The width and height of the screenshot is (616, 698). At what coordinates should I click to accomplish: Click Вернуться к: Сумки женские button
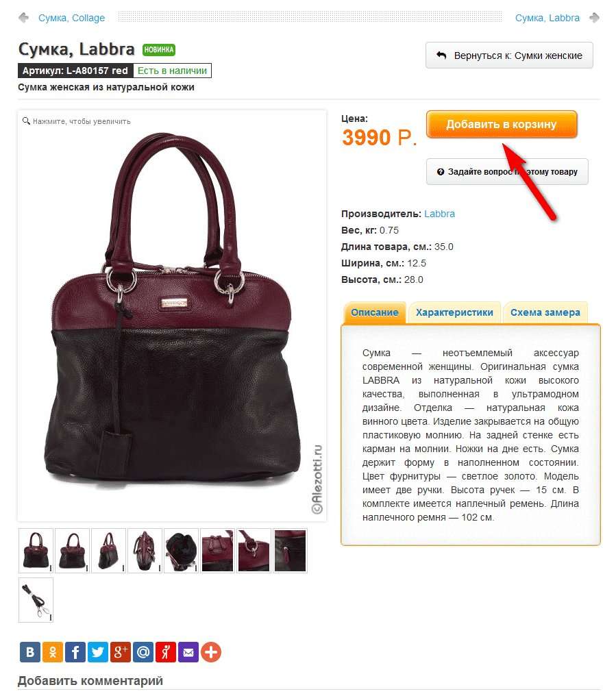(509, 55)
